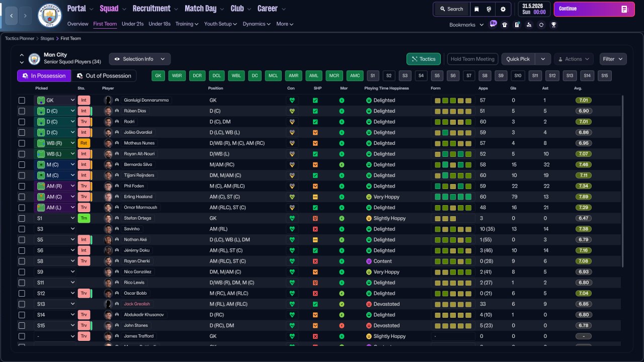
Task: Tick the checkbox for Rodri
Action: pyautogui.click(x=22, y=122)
